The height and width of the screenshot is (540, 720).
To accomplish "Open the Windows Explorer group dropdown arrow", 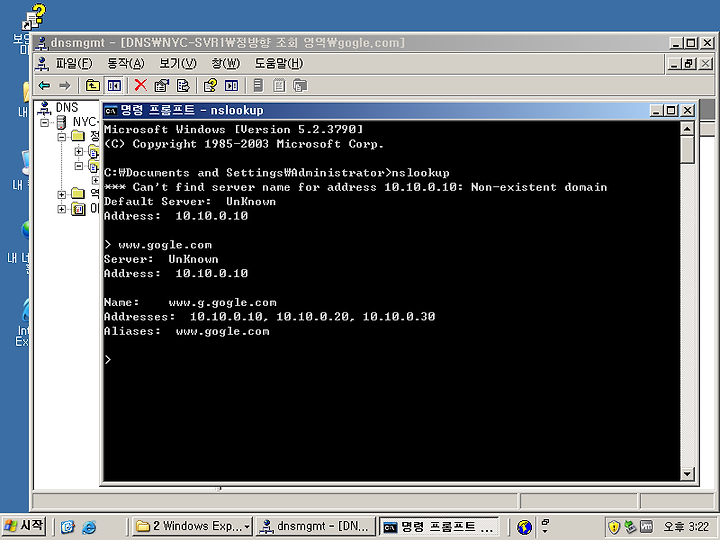I will pos(248,526).
